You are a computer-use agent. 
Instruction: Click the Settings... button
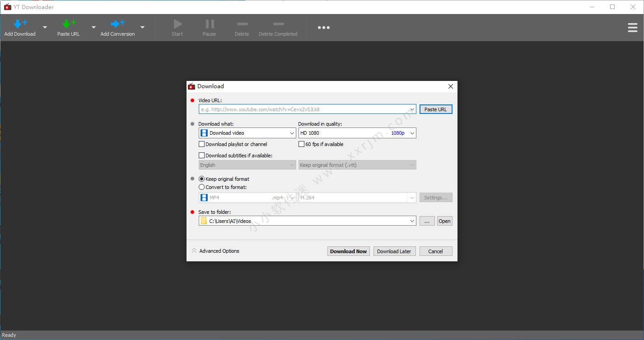(x=436, y=198)
